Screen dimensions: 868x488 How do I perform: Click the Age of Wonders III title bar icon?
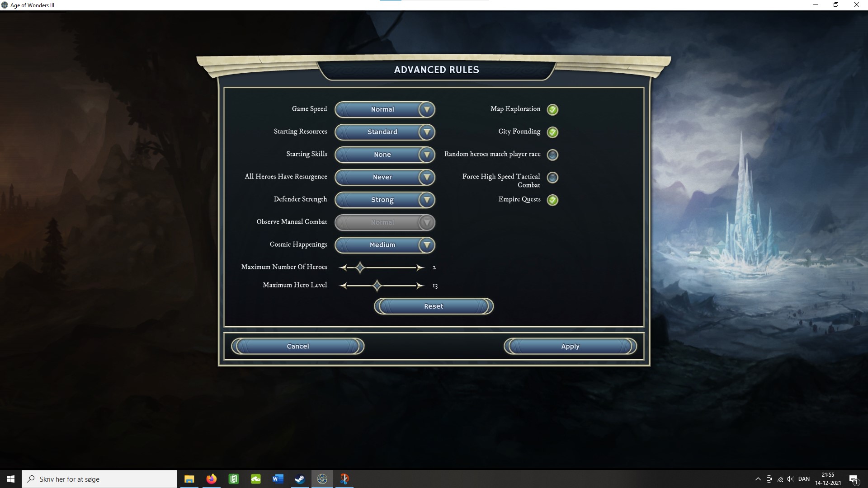pyautogui.click(x=5, y=5)
